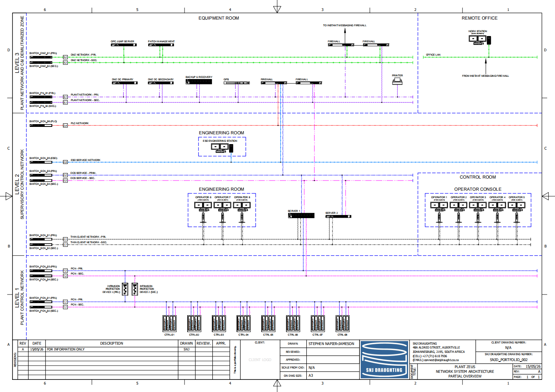Select the DMZ DC Secondary server symbol
Viewport: 555px width, 392px height.
(161, 83)
